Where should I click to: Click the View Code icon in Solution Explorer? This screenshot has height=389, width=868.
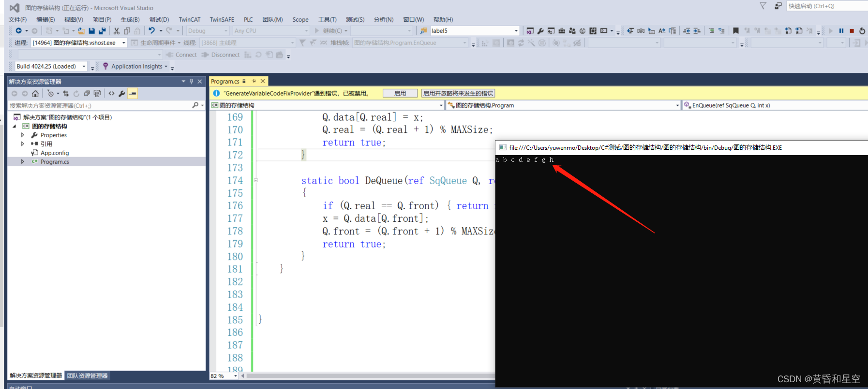pyautogui.click(x=111, y=93)
